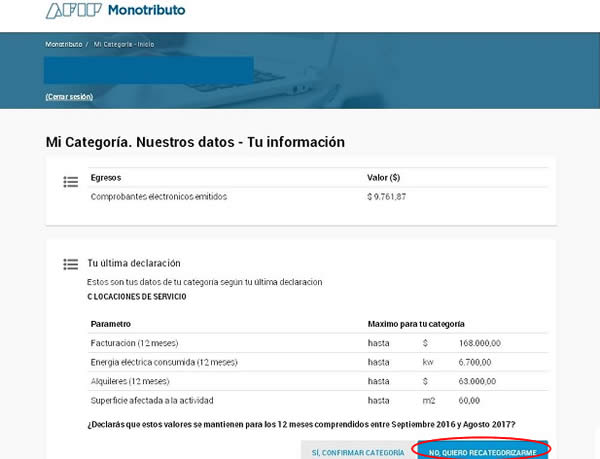Click Energia eléctrica consumida (12 meses) label
Screen dimensions: 600x459
(x=164, y=362)
